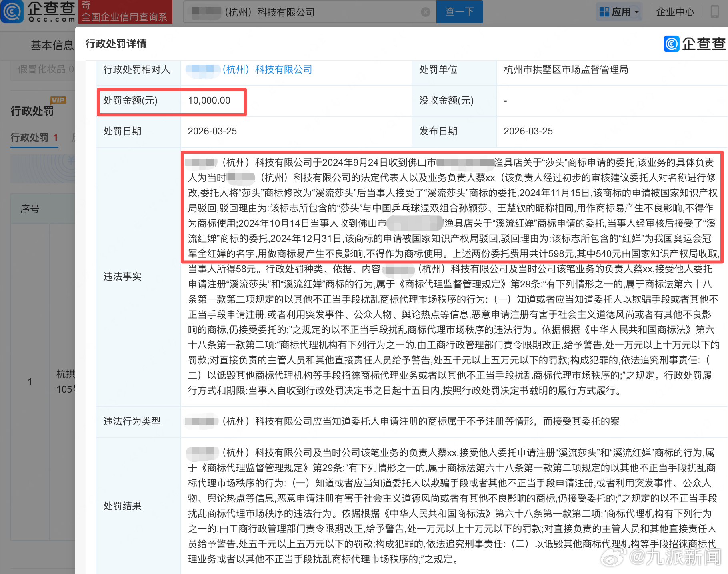The height and width of the screenshot is (574, 728).
Task: Select the 行政处罚 1 sub-tab
Action: pos(34,138)
